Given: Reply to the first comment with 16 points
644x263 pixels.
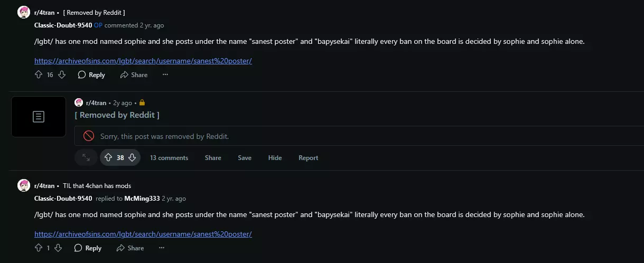Looking at the screenshot, I should (x=91, y=75).
